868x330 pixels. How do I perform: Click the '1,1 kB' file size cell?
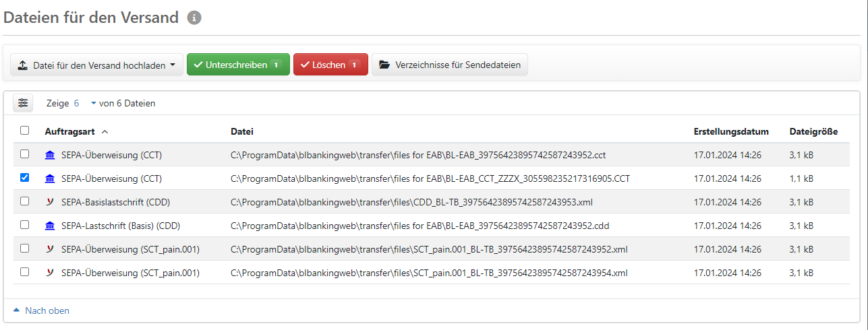[x=801, y=178]
